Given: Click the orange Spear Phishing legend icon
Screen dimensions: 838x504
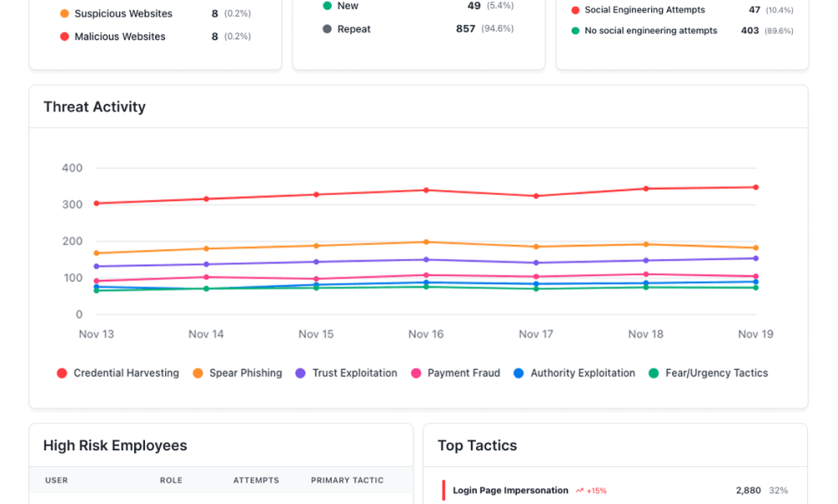Looking at the screenshot, I should coord(199,373).
